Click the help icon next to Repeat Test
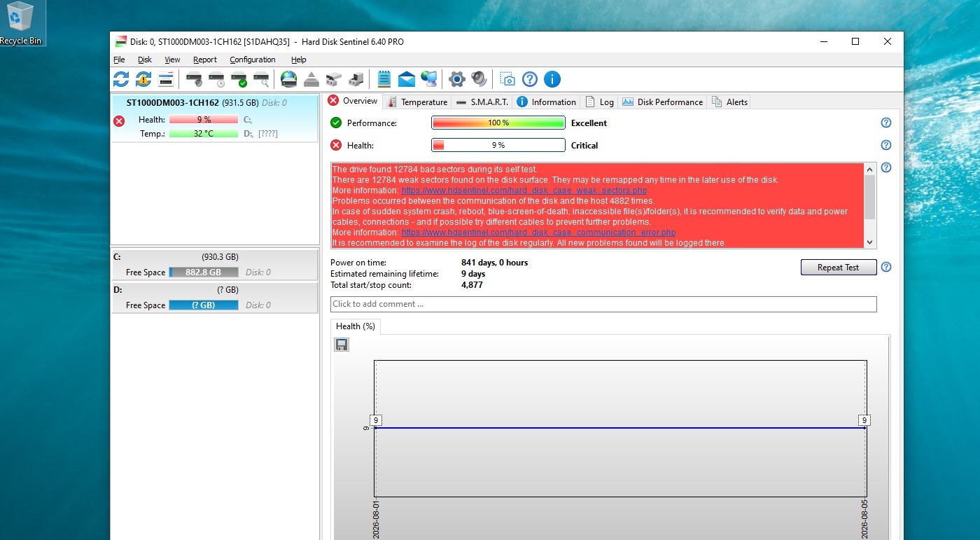980x540 pixels. point(886,267)
